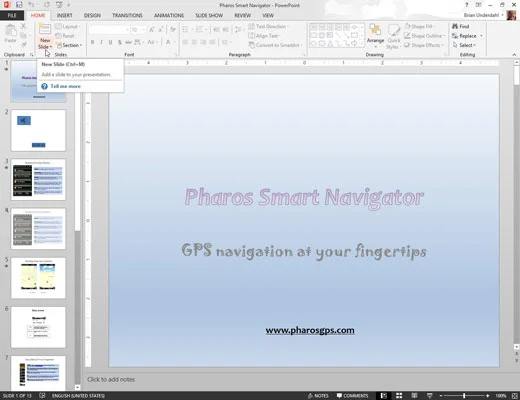Image resolution: width=520 pixels, height=400 pixels.
Task: Click Decrease List Level indent icon
Action: 216,30
